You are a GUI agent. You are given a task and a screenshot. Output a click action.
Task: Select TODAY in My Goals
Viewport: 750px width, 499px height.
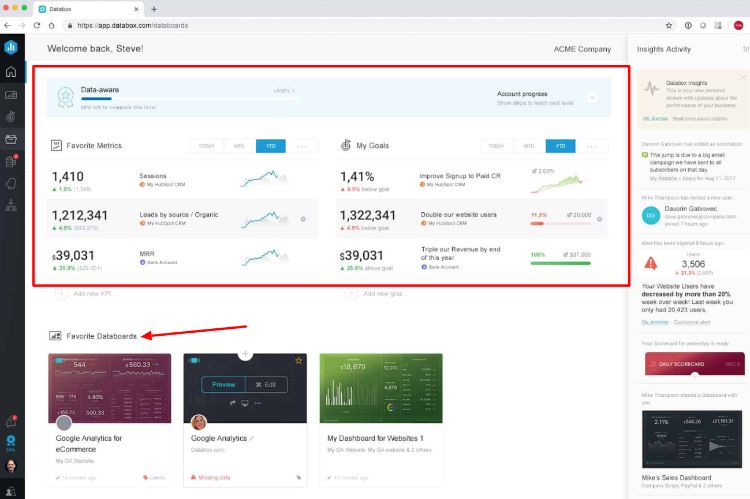[x=496, y=146]
